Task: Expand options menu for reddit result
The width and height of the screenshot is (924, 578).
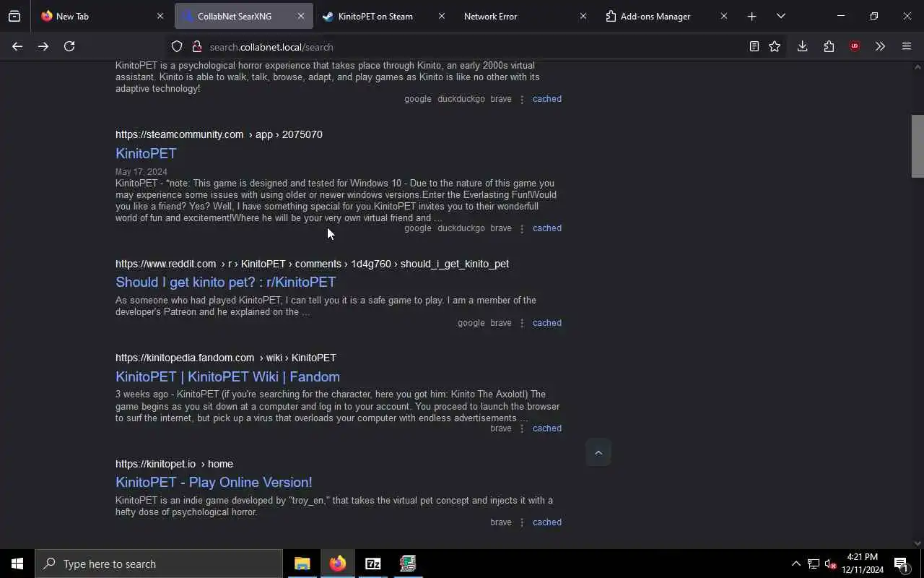Action: tap(522, 323)
